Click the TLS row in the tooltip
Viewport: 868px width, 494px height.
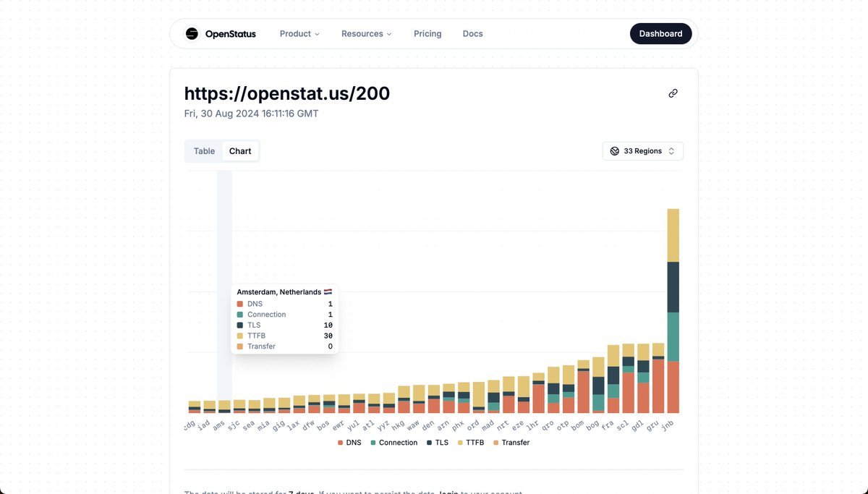(285, 325)
